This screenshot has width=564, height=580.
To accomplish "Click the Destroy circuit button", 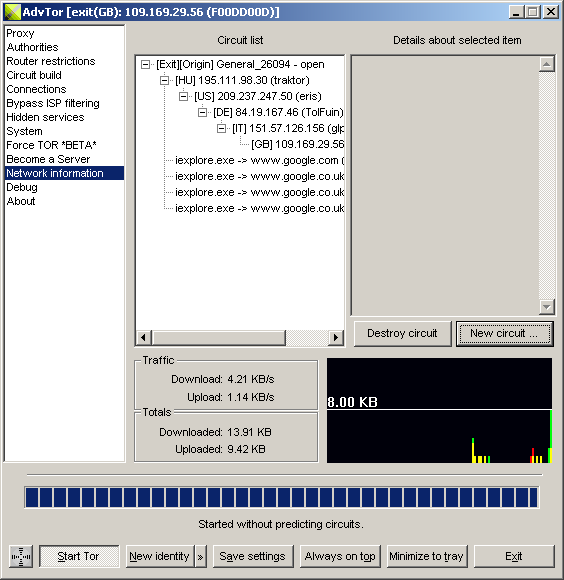I will coord(402,333).
